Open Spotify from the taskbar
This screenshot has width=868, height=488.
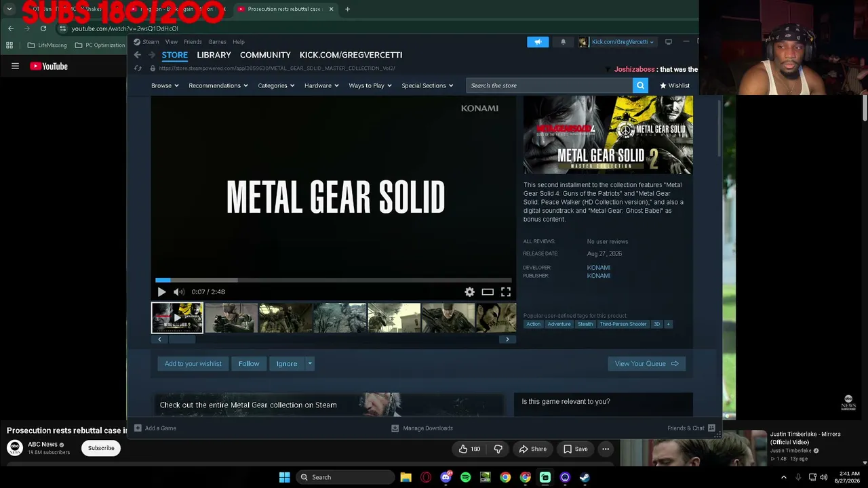tap(465, 477)
